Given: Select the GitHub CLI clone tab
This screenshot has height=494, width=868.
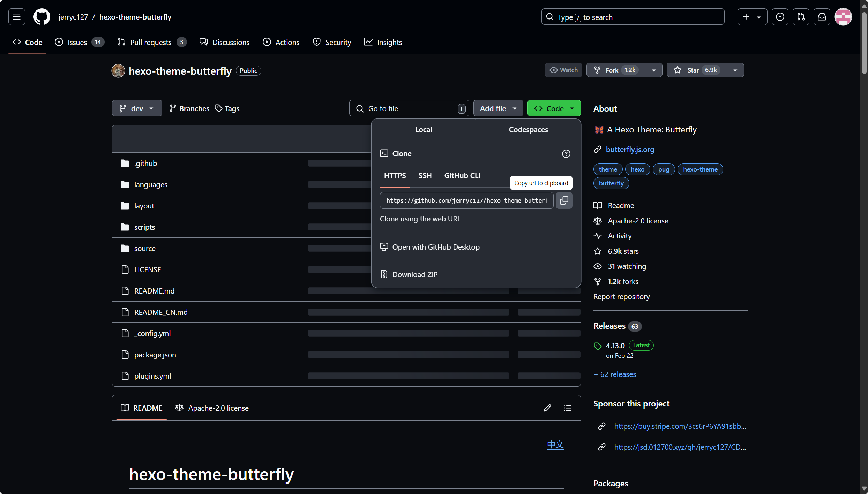Looking at the screenshot, I should point(462,175).
